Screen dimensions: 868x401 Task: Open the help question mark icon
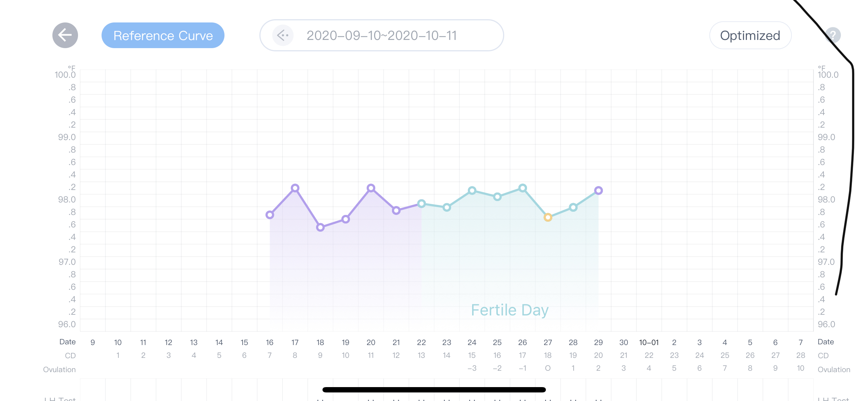(833, 35)
